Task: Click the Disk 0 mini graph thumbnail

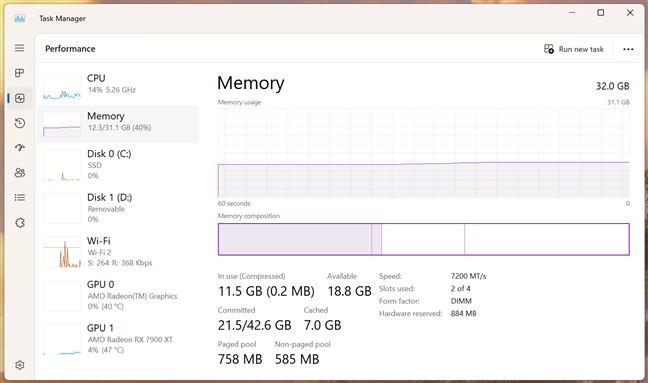Action: (62, 165)
